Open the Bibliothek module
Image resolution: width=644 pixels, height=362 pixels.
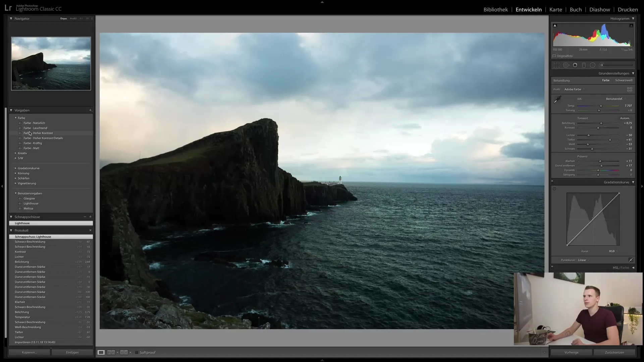click(495, 9)
